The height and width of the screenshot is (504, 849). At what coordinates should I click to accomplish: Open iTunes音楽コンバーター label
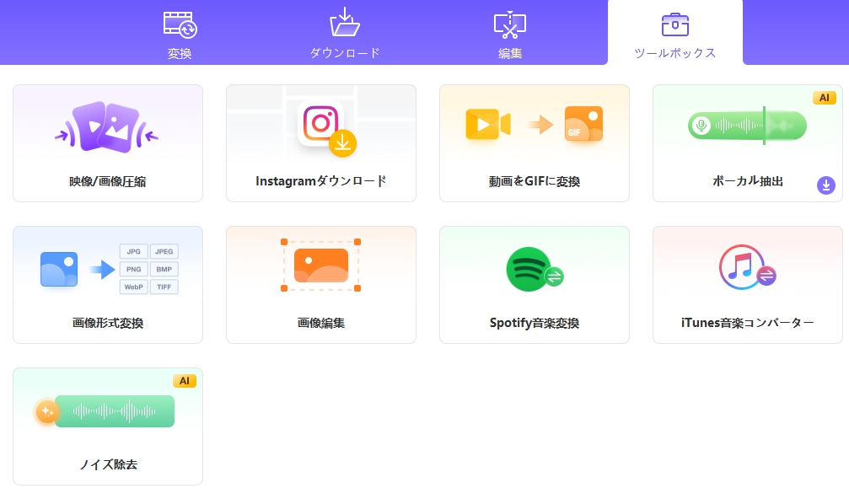[x=748, y=323]
